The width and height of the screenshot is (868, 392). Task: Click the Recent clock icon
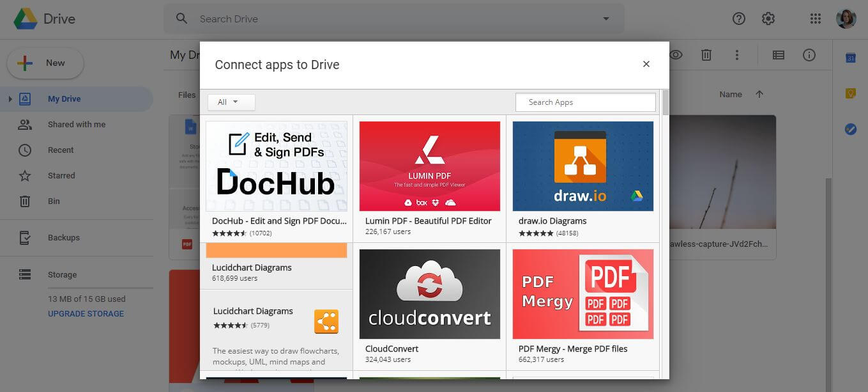(x=25, y=150)
